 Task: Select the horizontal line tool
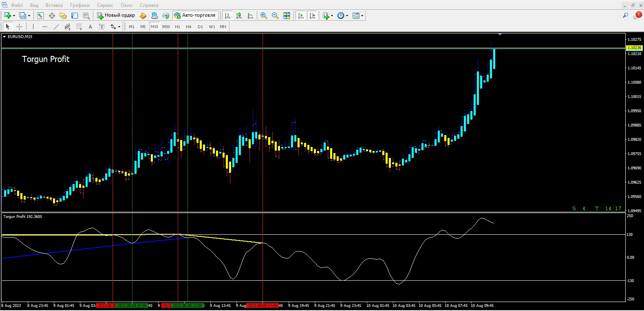[x=45, y=27]
